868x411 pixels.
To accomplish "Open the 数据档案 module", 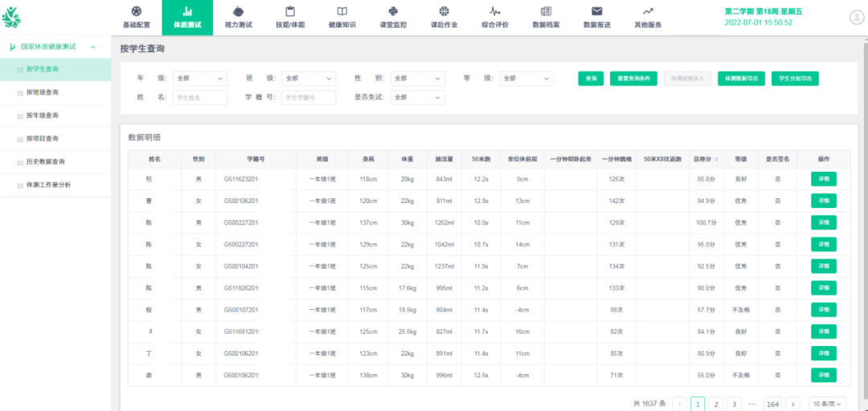I will (x=546, y=18).
